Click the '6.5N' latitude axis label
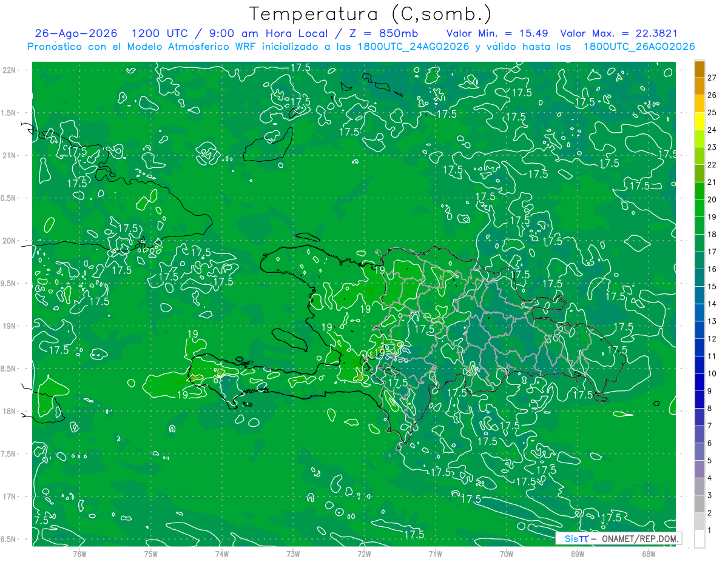 click(x=9, y=539)
